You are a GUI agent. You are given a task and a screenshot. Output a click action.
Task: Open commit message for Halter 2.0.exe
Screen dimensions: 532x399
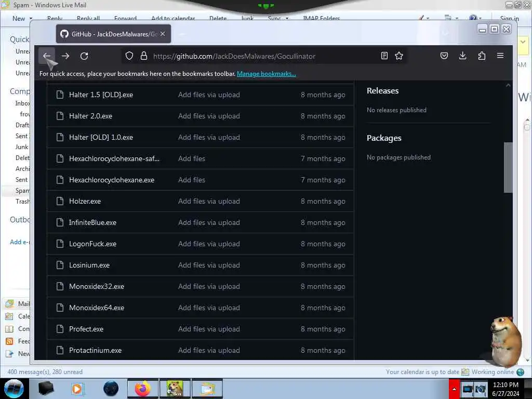209,116
